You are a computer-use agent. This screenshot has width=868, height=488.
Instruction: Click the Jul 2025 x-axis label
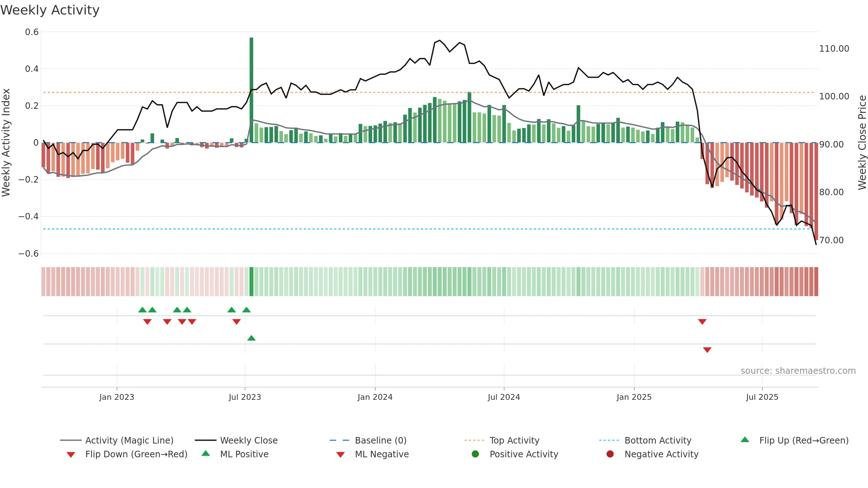[x=762, y=397]
